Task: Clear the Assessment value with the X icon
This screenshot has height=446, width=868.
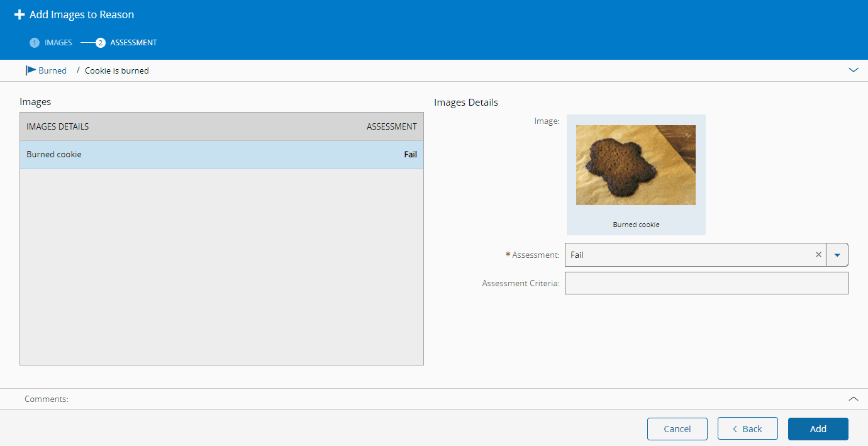Action: (818, 255)
